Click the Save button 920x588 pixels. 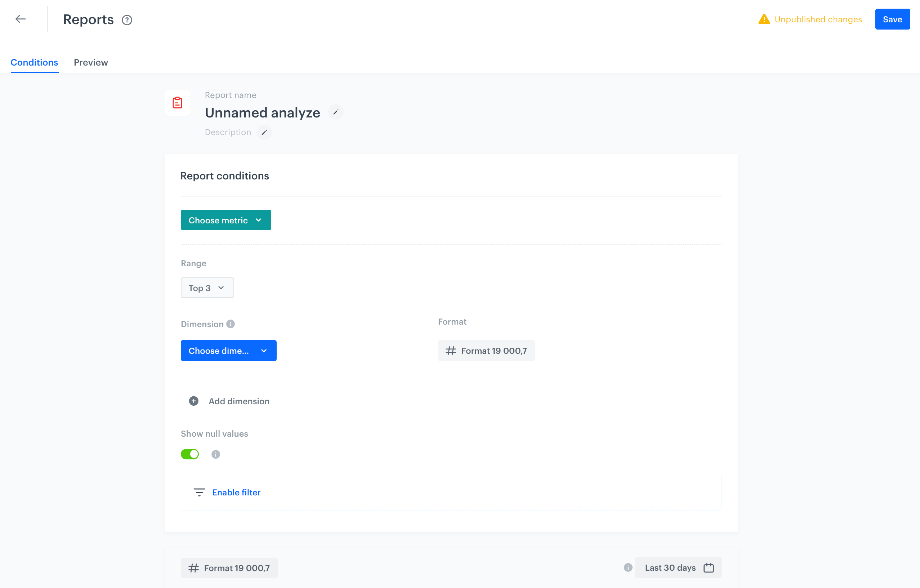coord(892,19)
